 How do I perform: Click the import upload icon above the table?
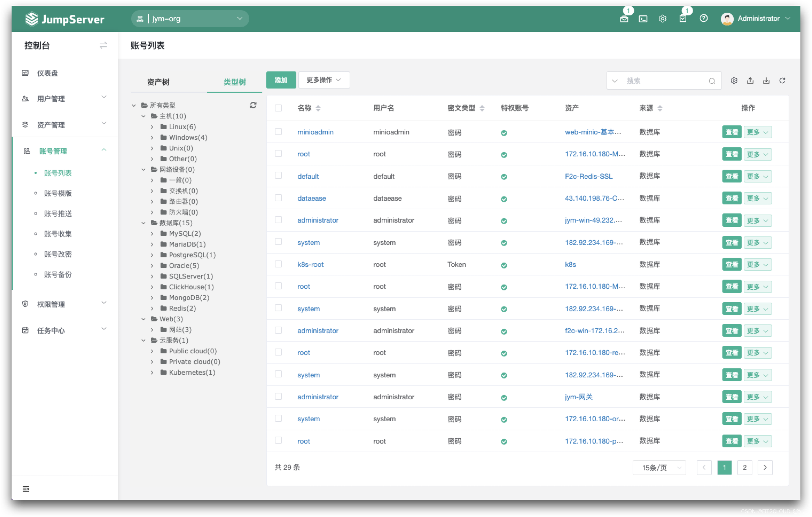[x=750, y=81]
